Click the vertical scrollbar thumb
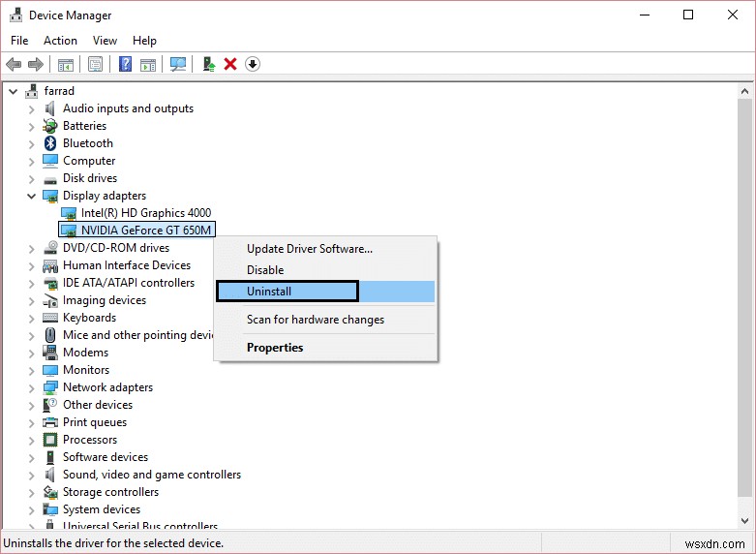This screenshot has height=554, width=756. (x=745, y=296)
